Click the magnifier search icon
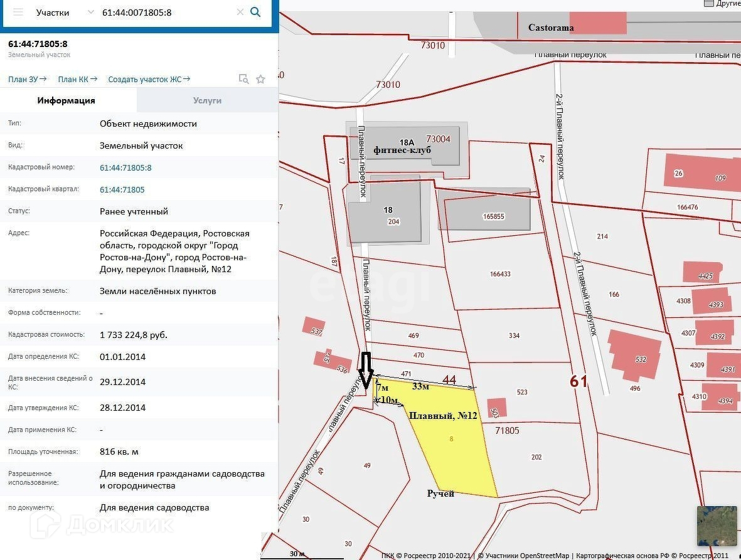The height and width of the screenshot is (560, 741). click(255, 12)
